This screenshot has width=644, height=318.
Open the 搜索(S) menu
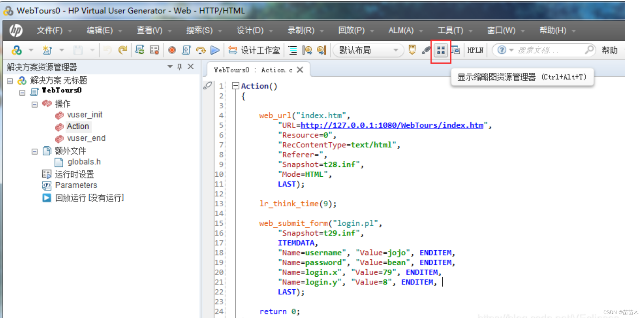[199, 30]
